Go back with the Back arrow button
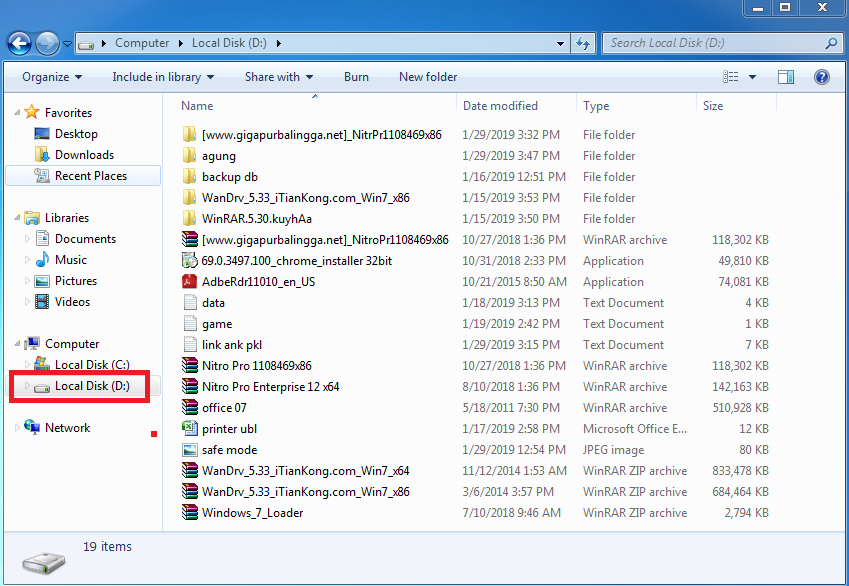This screenshot has height=586, width=849. [19, 43]
